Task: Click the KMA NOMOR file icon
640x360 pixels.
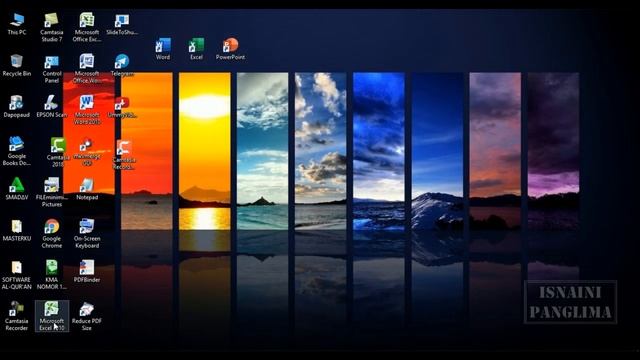Action: point(51,275)
